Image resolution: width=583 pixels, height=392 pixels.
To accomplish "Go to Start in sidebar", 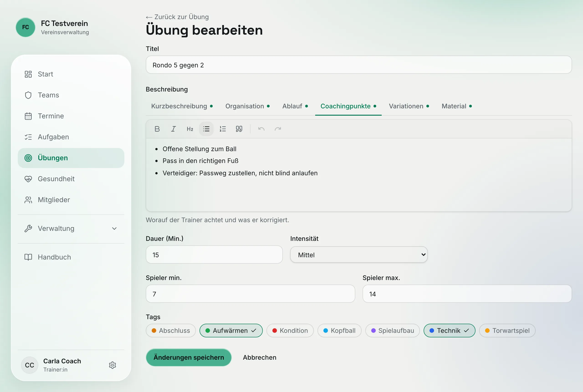I will (x=71, y=74).
